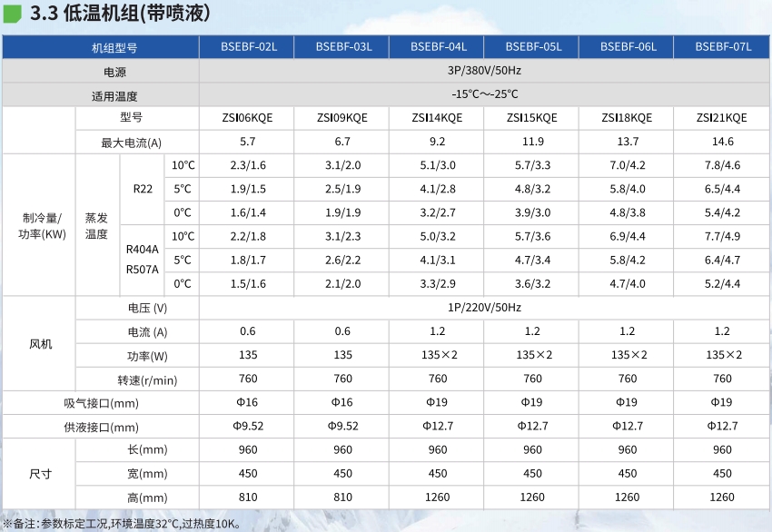Click the 制冷量/功率(KW) row label
Viewport: 772px width, 532px height.
click(x=41, y=225)
